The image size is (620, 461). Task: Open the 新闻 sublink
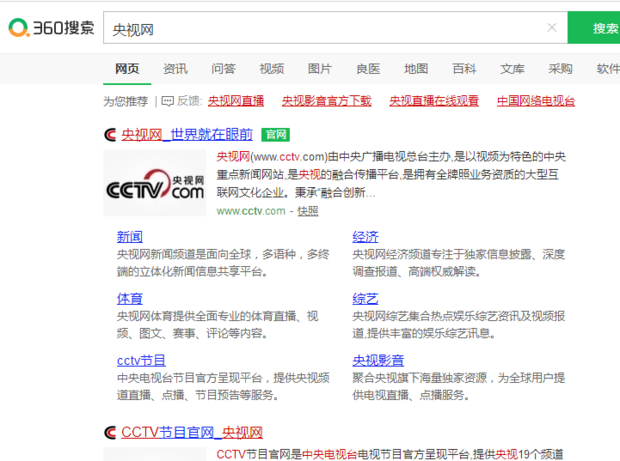pyautogui.click(x=130, y=237)
